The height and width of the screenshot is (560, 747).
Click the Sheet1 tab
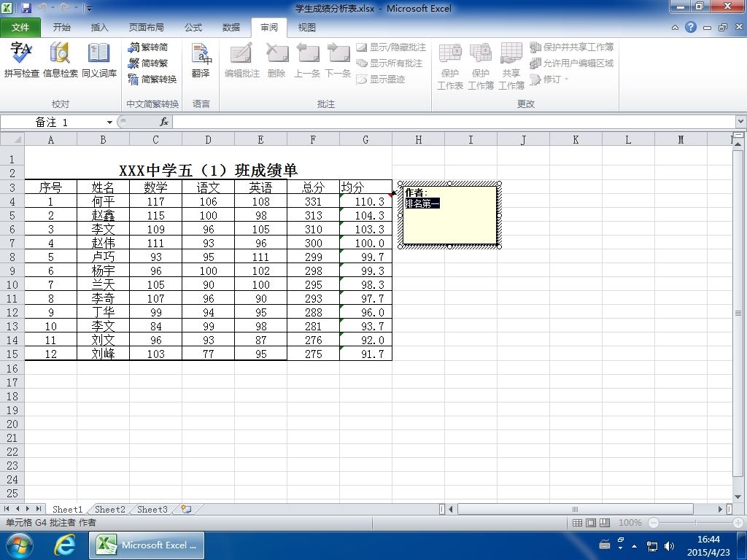coord(67,509)
